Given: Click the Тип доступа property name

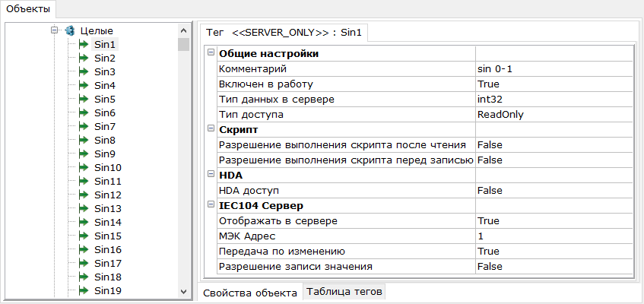Looking at the screenshot, I should point(252,115).
